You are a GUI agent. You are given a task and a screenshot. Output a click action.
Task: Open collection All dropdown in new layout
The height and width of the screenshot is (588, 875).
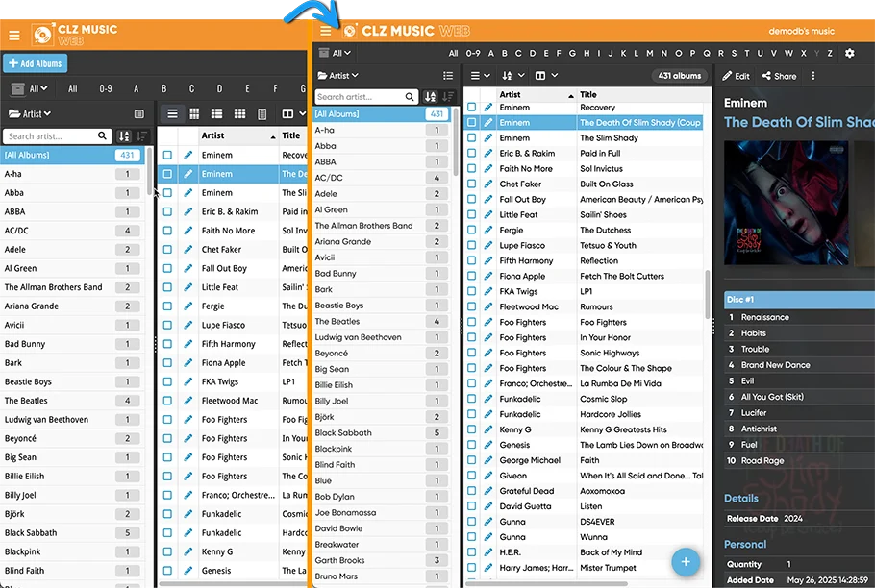coord(335,53)
